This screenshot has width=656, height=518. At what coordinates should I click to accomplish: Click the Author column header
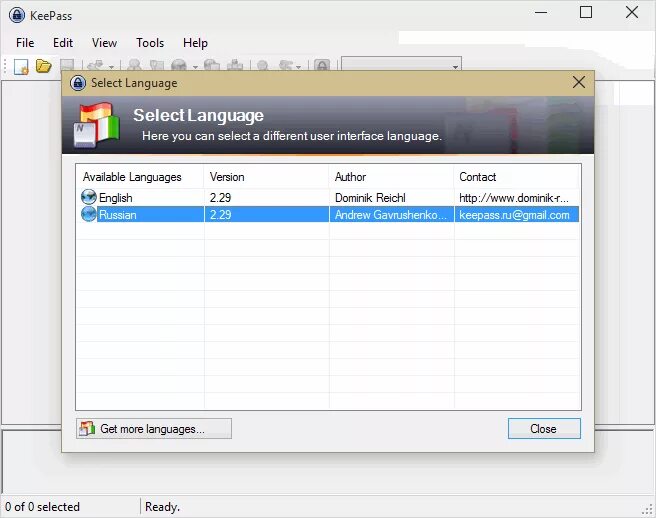click(391, 177)
